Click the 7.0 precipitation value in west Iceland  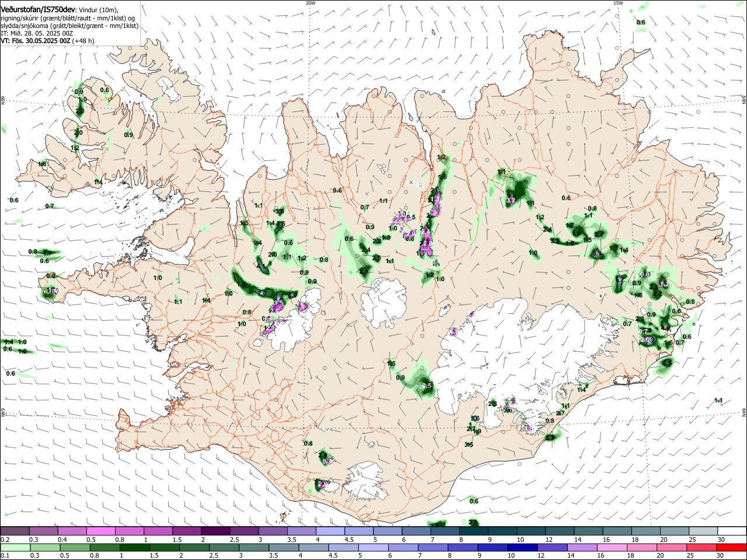[x=262, y=293]
